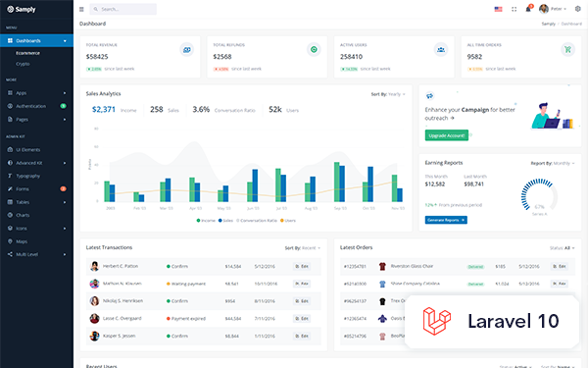
Task: Click the Apps grid icon in sidebar
Action: (x=10, y=93)
